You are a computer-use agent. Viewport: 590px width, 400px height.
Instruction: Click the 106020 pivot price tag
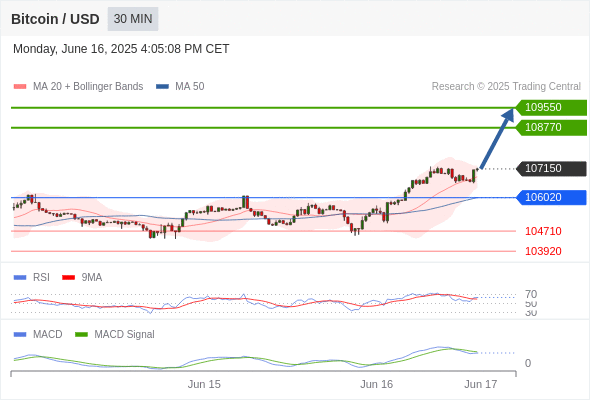[551, 198]
